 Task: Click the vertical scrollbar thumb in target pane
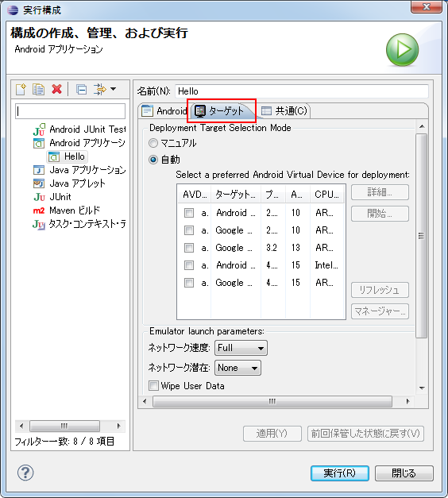[421, 236]
